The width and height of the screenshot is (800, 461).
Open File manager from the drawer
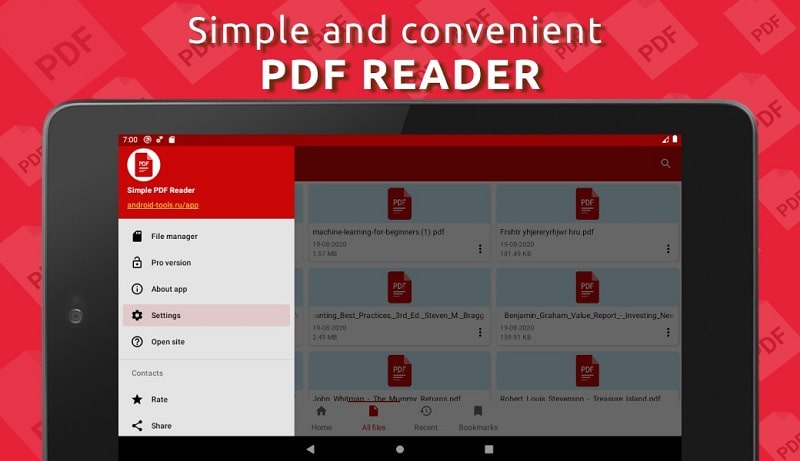tap(174, 236)
